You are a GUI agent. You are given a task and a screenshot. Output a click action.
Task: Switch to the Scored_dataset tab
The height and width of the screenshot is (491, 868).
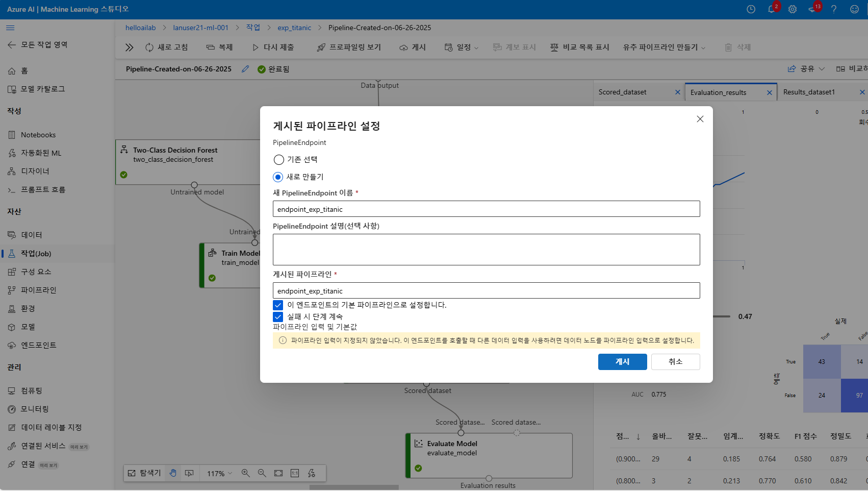coord(623,92)
